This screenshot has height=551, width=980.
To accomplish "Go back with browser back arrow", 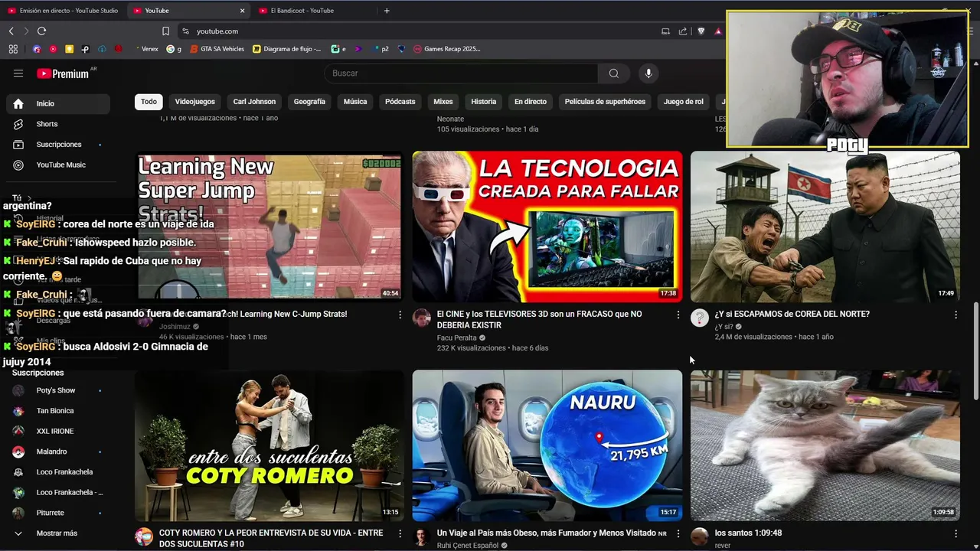I will 11,31.
